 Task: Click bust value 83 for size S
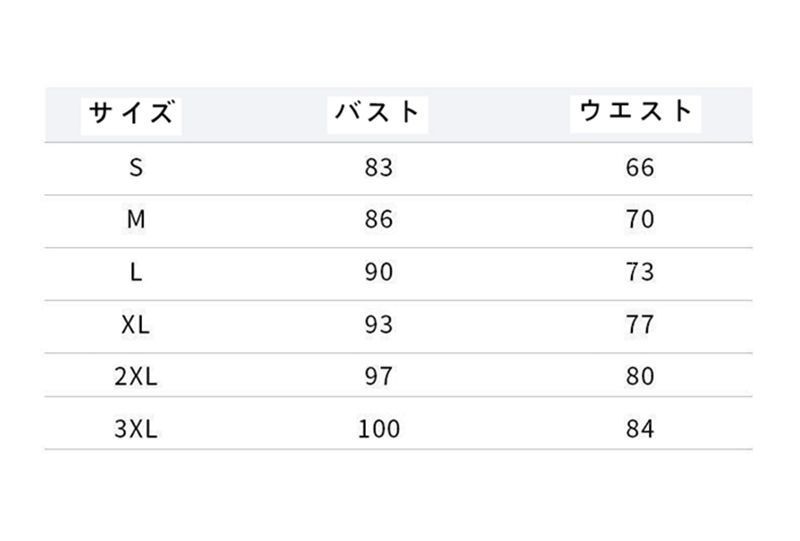[379, 168]
